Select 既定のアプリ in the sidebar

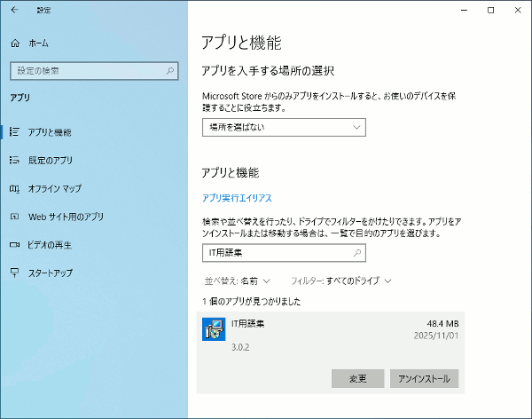(51, 161)
